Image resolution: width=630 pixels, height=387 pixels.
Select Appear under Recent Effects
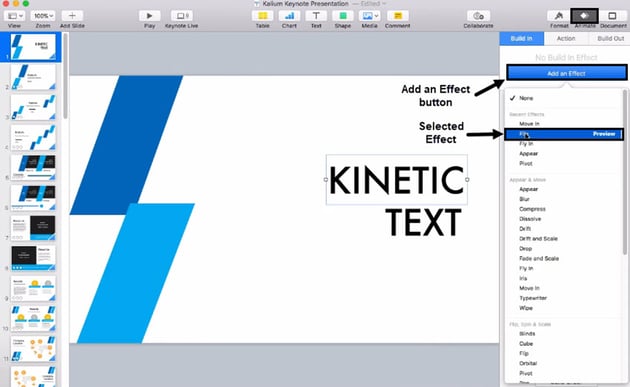[x=528, y=154]
